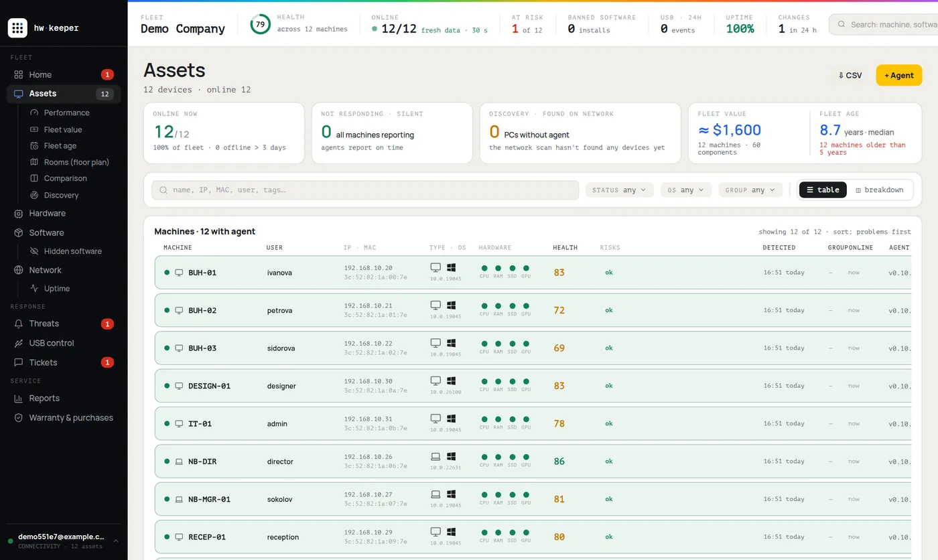Open the STATUS any filter dropdown
Screen dimensions: 938x560
[620, 190]
